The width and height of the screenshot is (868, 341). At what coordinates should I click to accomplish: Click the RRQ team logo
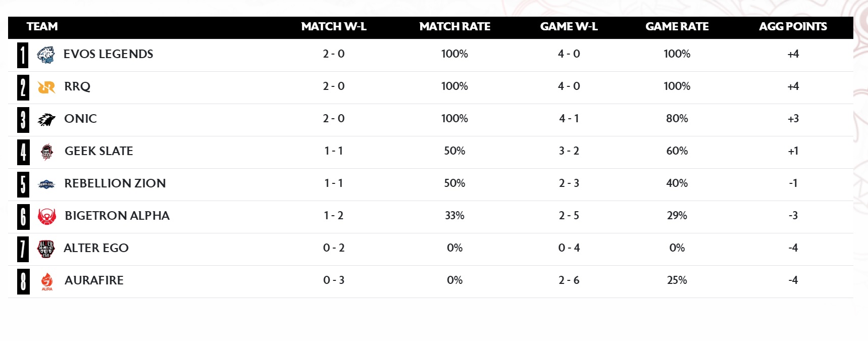pos(46,87)
